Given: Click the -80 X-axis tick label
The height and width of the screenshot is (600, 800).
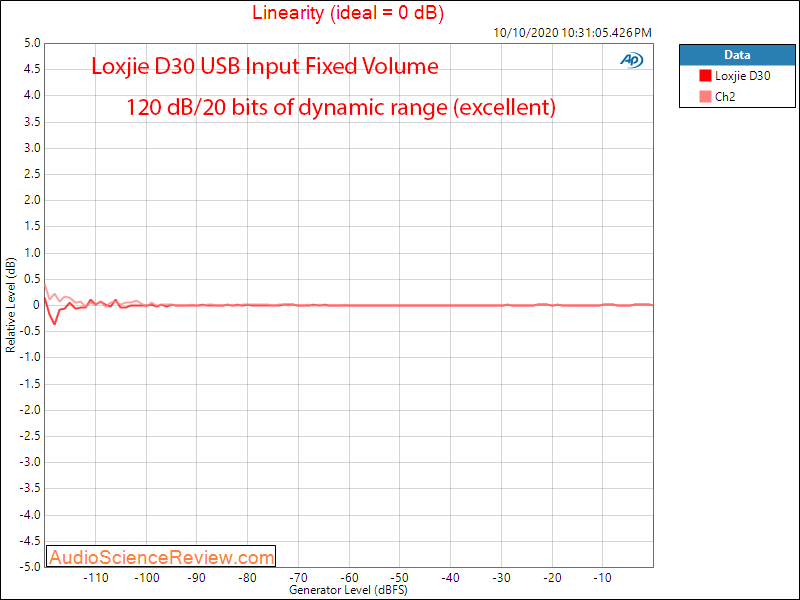Looking at the screenshot, I should coord(247,578).
